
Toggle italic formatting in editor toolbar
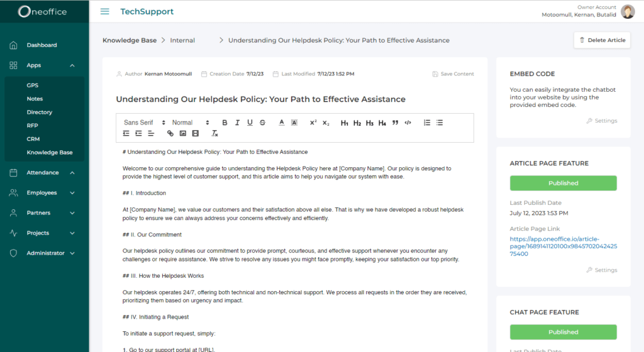[237, 123]
